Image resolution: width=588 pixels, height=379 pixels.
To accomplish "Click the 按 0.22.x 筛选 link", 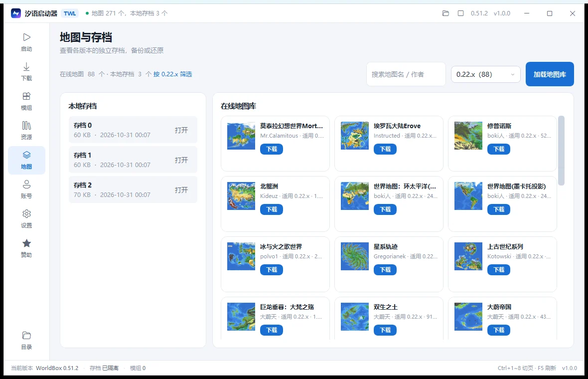I will click(172, 74).
